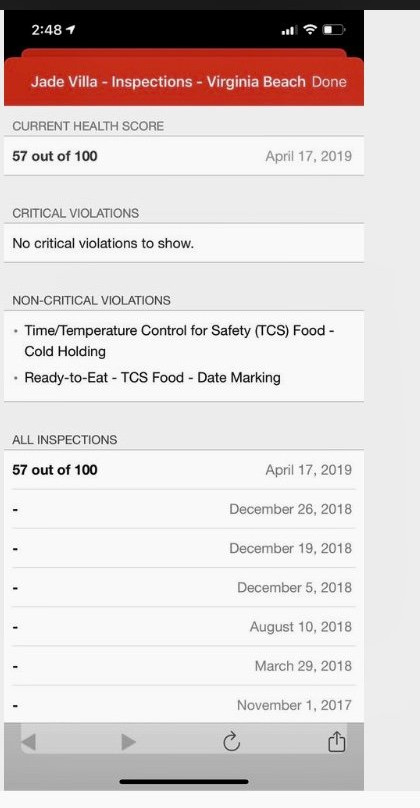Screen dimensions: 420x808
Task: Tap the Date Marking violation entry
Action: 153,378
